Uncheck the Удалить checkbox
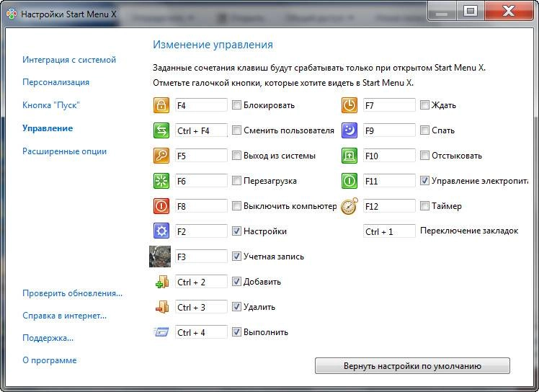Image resolution: width=539 pixels, height=392 pixels. pyautogui.click(x=236, y=306)
